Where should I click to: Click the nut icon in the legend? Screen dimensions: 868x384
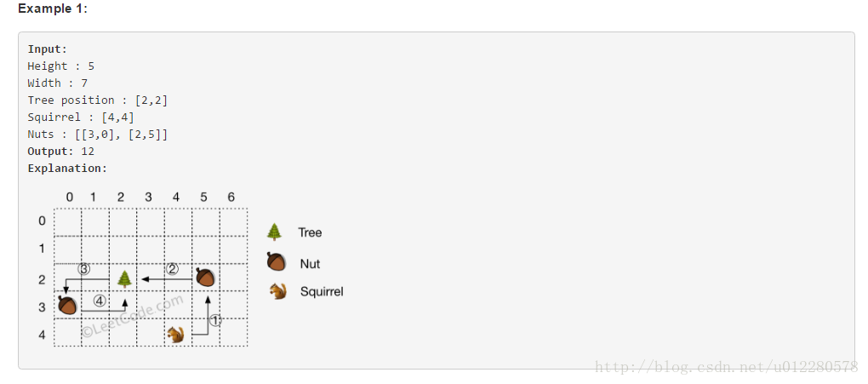[277, 261]
